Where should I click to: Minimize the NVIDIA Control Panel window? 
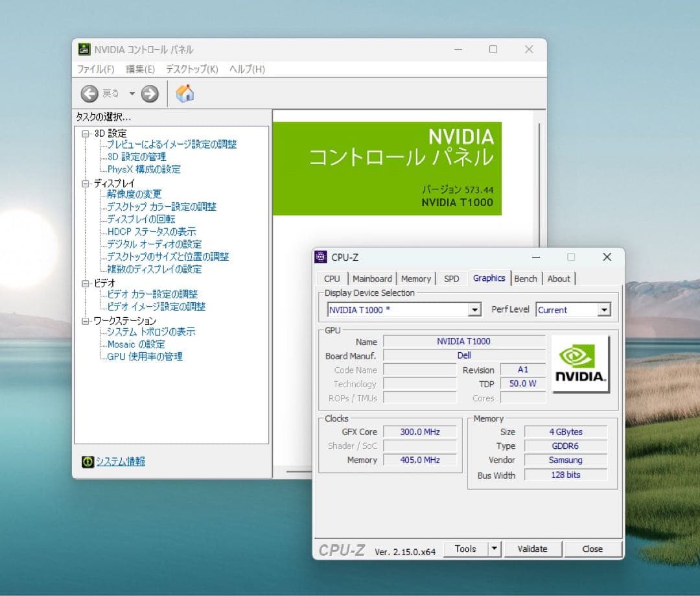[458, 49]
